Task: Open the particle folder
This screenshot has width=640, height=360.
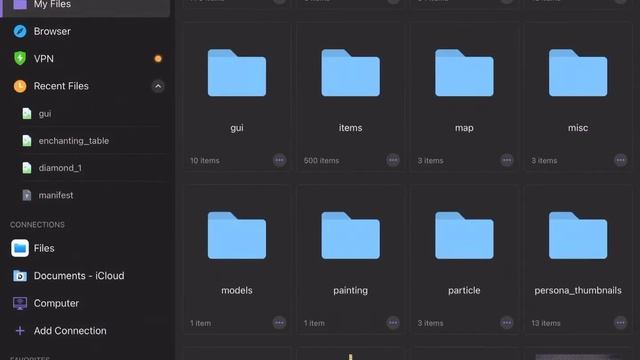Action: click(x=464, y=259)
